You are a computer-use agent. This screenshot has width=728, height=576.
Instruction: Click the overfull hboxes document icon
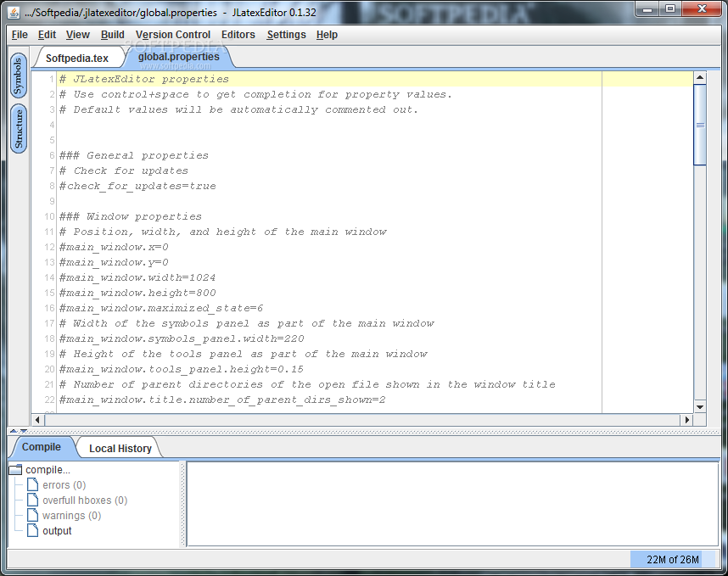pyautogui.click(x=32, y=500)
